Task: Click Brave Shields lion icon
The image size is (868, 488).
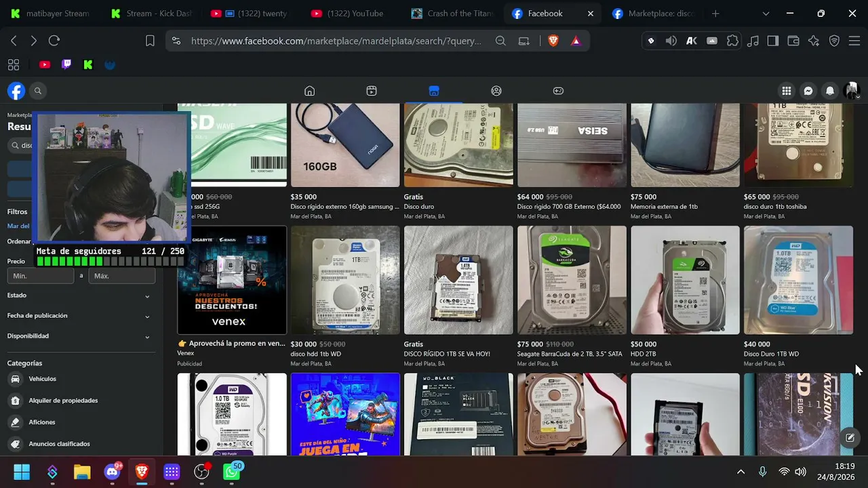Action: [553, 41]
